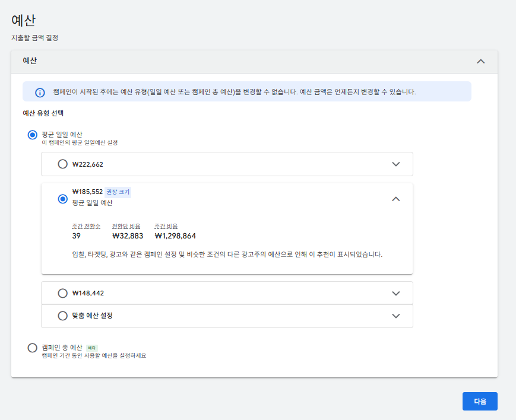Click the 맞춤 예산 설정 label text

tap(92, 316)
